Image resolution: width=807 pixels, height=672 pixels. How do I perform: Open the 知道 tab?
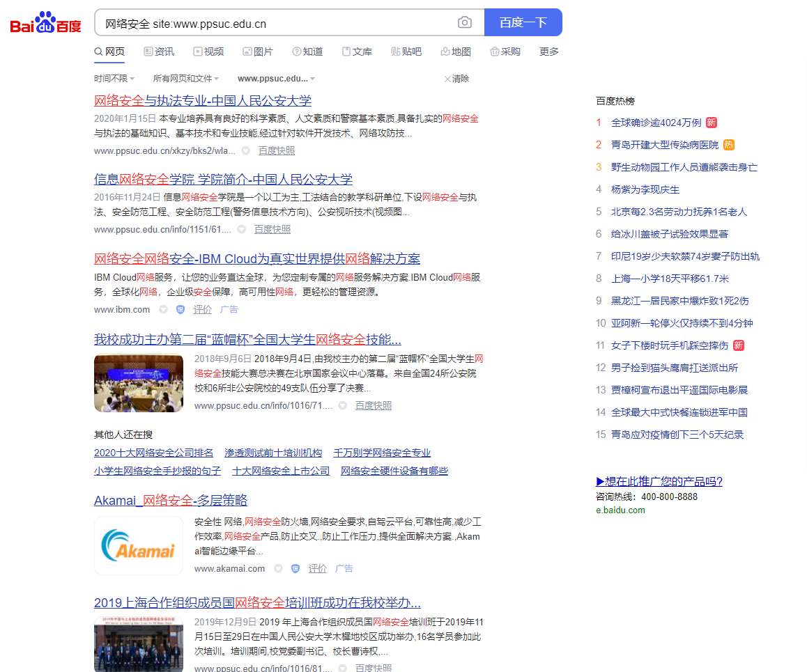click(x=307, y=52)
